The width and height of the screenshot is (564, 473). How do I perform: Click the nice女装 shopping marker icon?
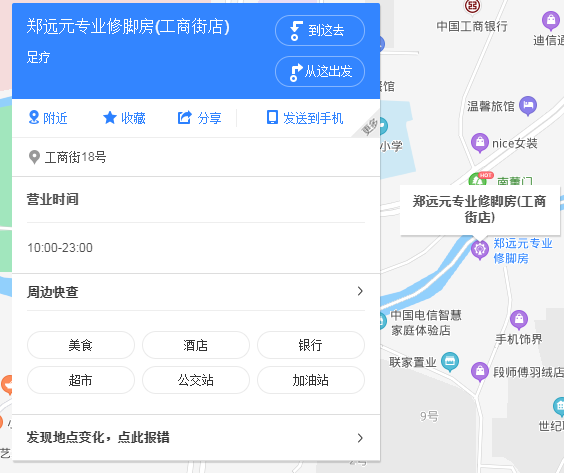pyautogui.click(x=480, y=143)
